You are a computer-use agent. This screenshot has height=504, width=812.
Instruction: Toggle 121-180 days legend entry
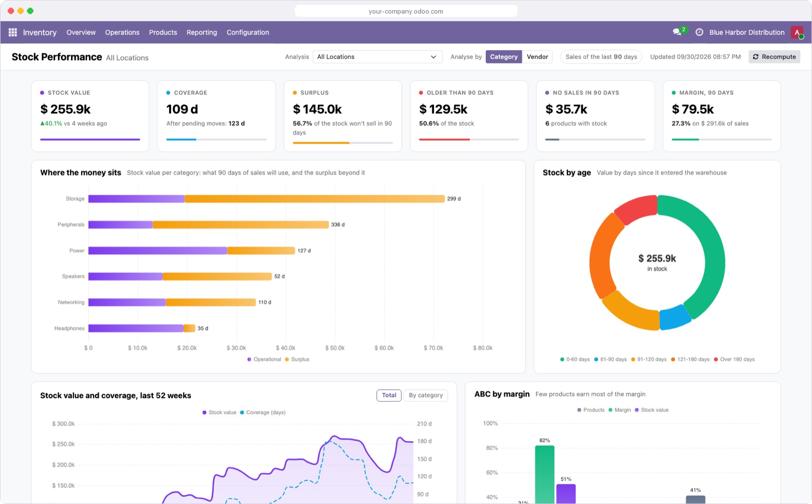tap(690, 359)
